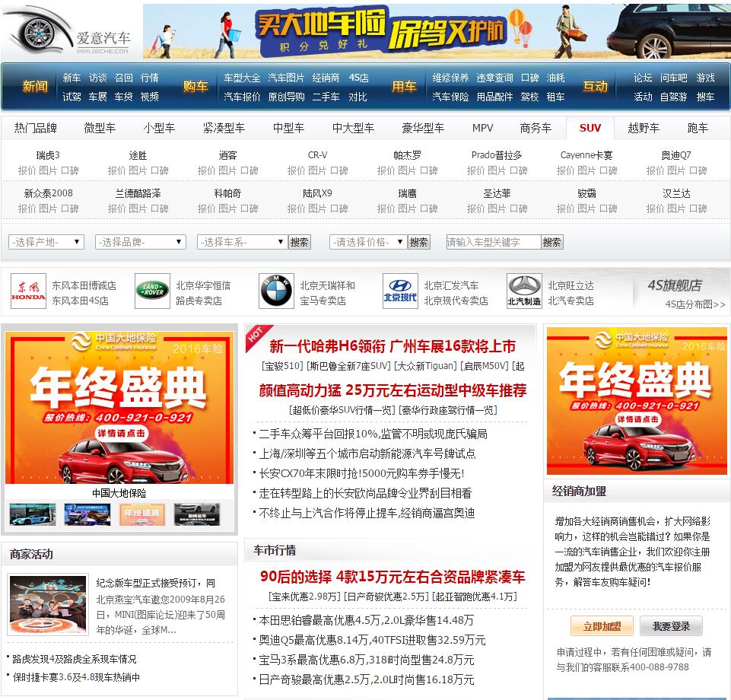Open 东风本田博诚店 dealer link

[84, 285]
